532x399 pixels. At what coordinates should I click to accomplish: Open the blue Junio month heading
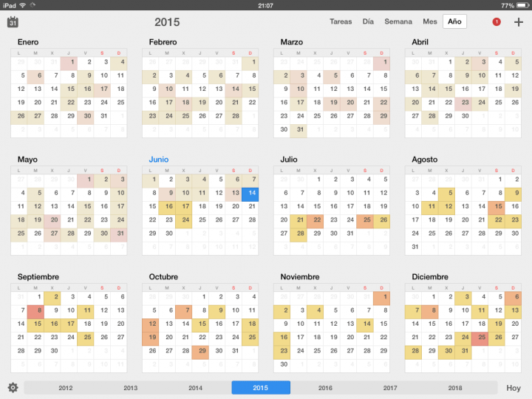pos(159,160)
